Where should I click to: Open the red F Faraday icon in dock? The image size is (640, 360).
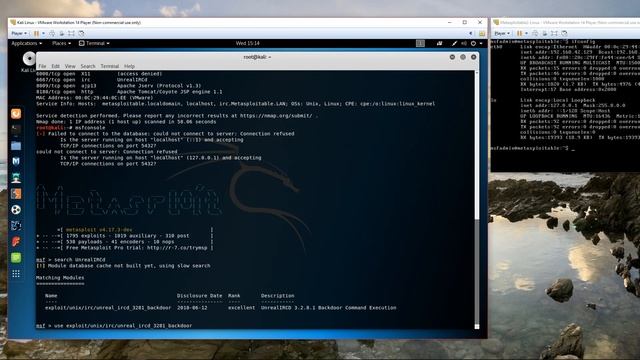coord(16,242)
